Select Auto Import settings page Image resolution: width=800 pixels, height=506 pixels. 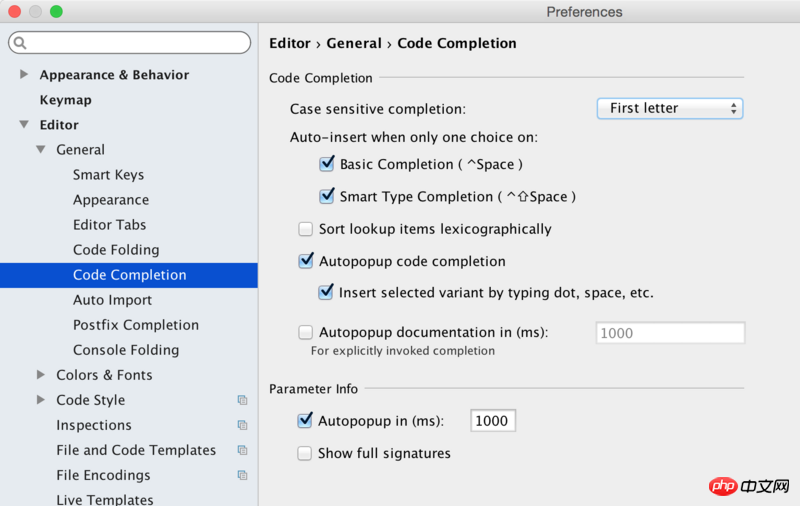click(112, 300)
